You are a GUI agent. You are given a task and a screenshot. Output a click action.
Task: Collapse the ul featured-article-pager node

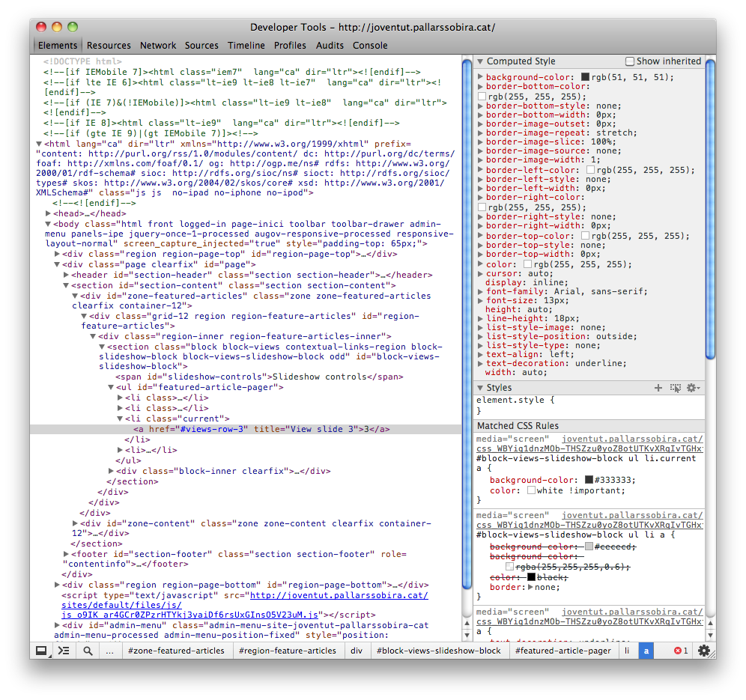[x=111, y=388]
